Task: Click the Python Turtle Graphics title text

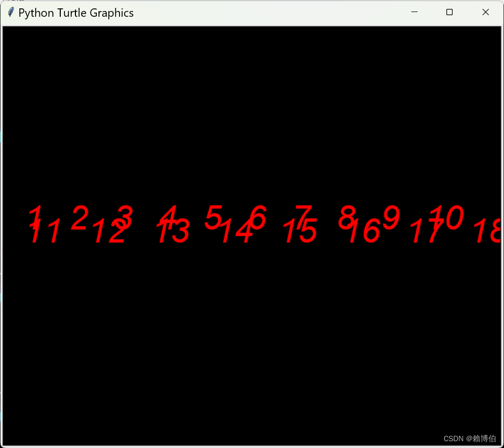Action: point(76,12)
